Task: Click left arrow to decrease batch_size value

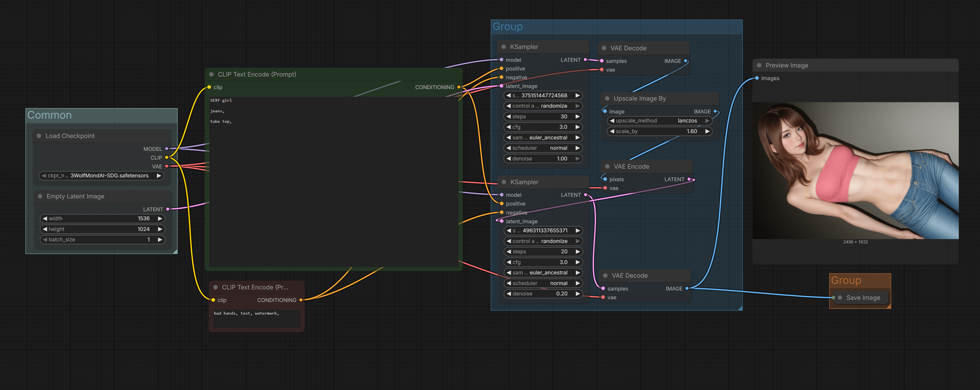Action: (45, 240)
